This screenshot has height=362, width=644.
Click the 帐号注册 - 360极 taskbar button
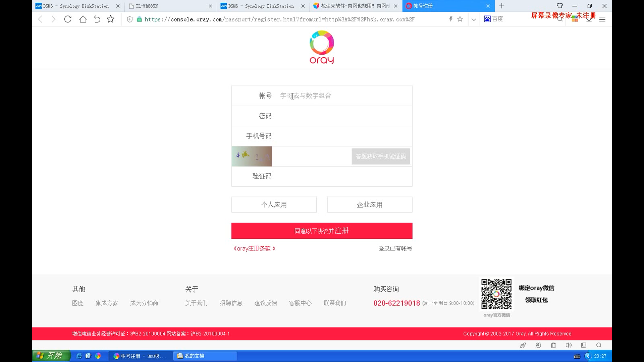point(141,356)
